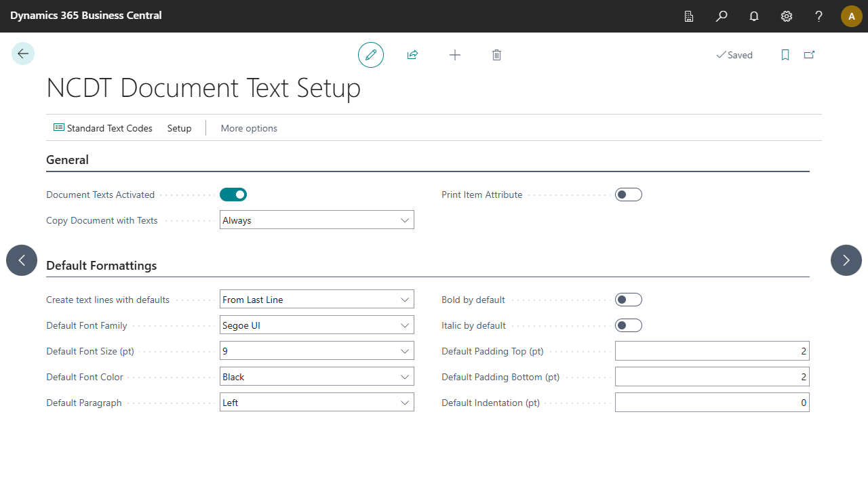868x488 pixels.
Task: Choose the Default Font Color dropdown
Action: tap(317, 377)
